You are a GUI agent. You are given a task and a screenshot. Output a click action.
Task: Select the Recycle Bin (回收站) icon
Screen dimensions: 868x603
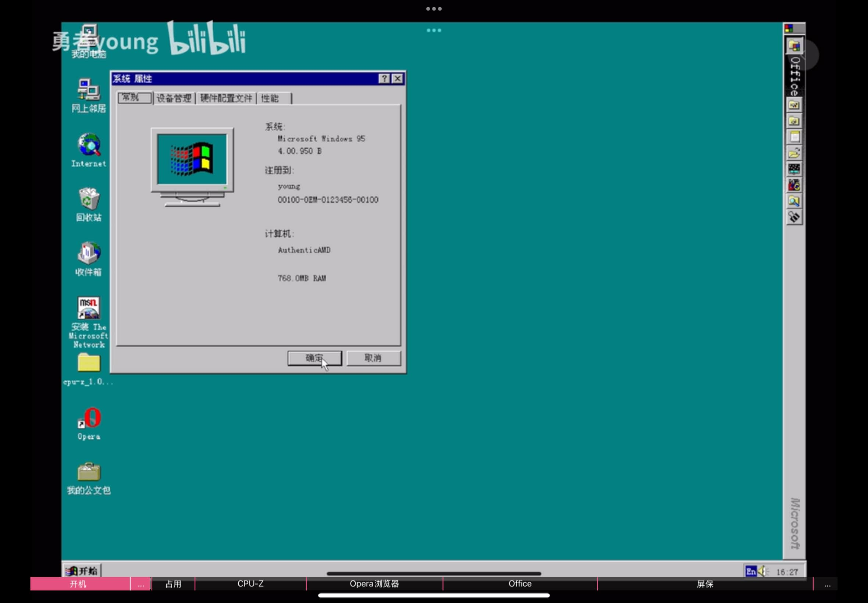pyautogui.click(x=89, y=204)
